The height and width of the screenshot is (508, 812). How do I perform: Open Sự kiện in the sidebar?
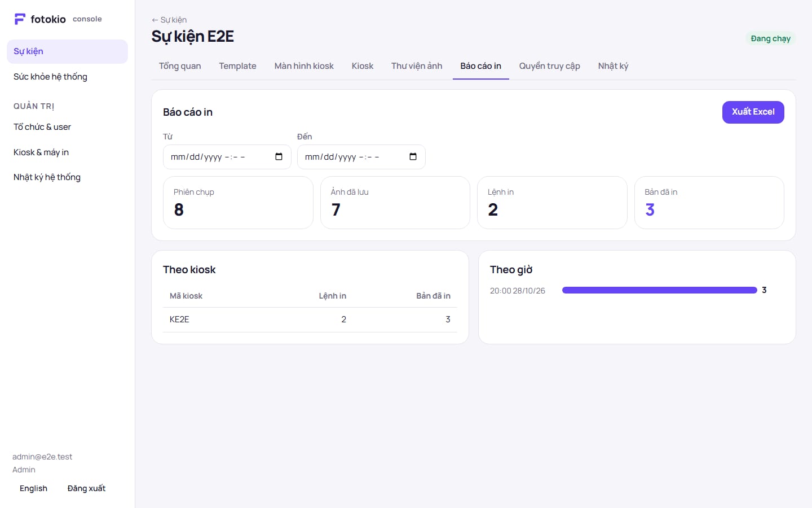coord(67,51)
